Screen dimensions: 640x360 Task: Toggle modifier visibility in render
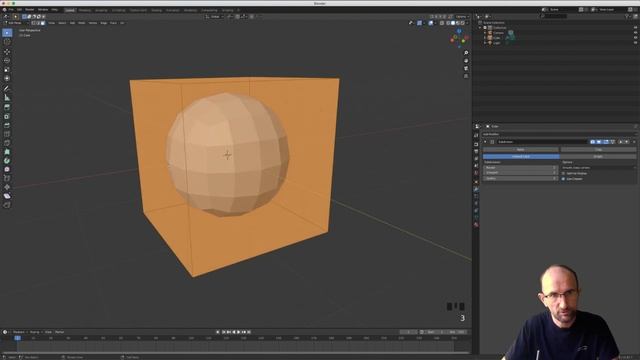point(592,142)
